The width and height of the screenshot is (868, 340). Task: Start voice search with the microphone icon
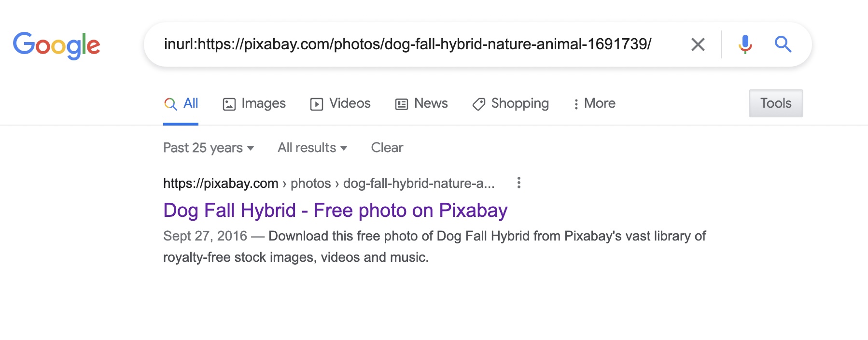pyautogui.click(x=745, y=44)
